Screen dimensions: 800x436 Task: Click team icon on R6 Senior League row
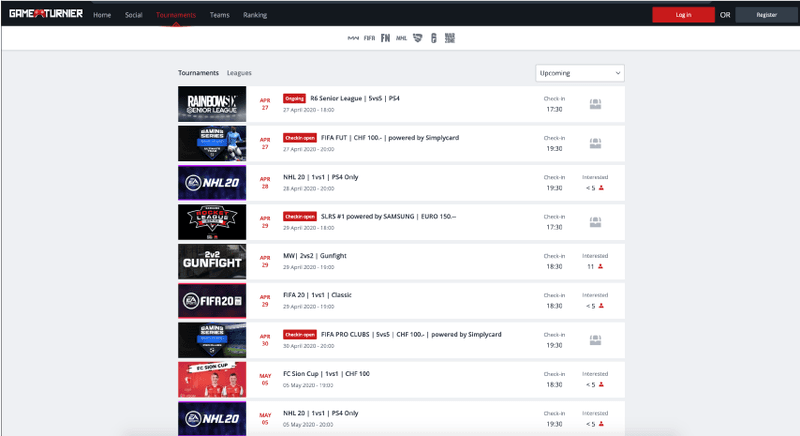click(x=595, y=104)
